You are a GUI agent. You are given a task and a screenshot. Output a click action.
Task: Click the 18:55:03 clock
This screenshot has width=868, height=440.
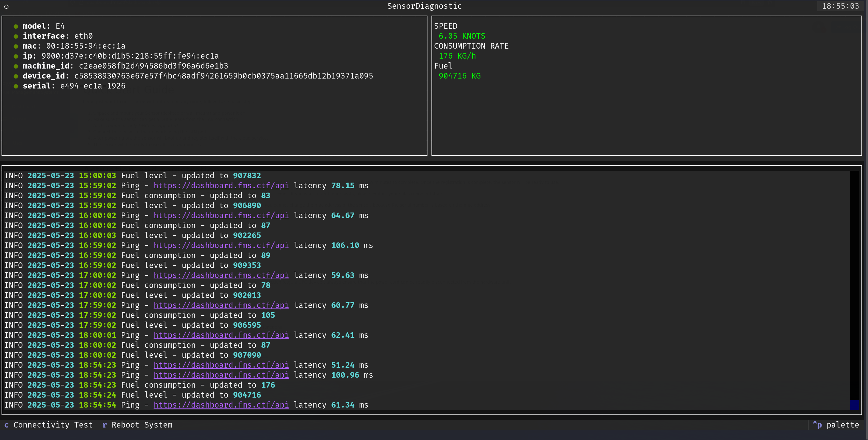(x=840, y=6)
